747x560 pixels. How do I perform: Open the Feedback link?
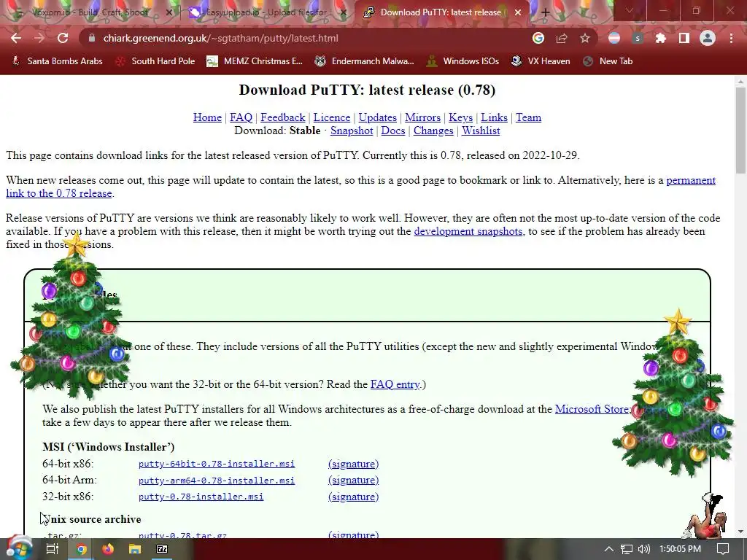(x=283, y=117)
